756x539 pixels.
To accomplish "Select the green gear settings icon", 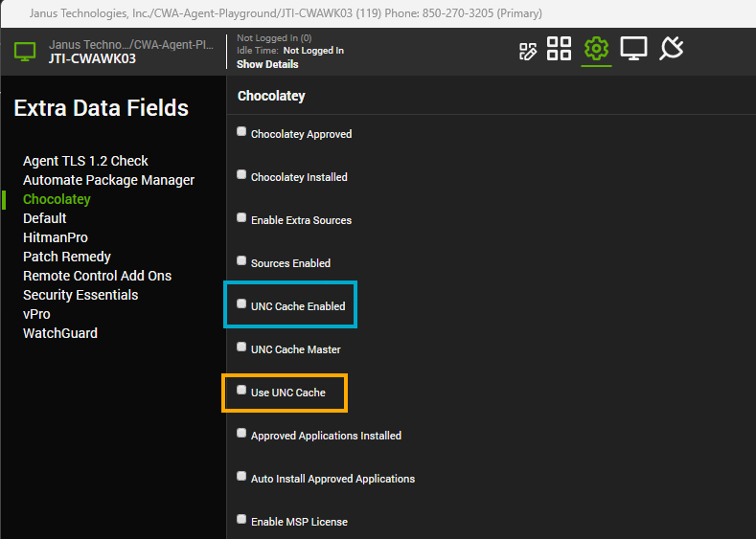I will tap(596, 49).
